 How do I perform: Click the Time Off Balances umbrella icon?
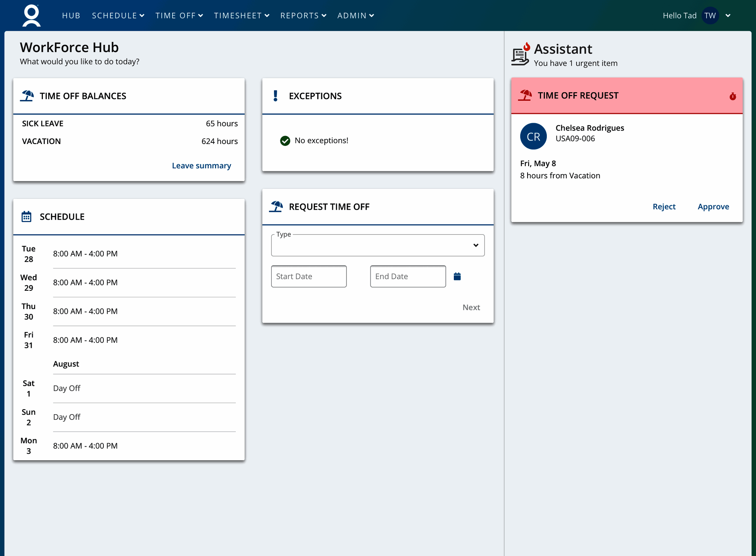27,96
